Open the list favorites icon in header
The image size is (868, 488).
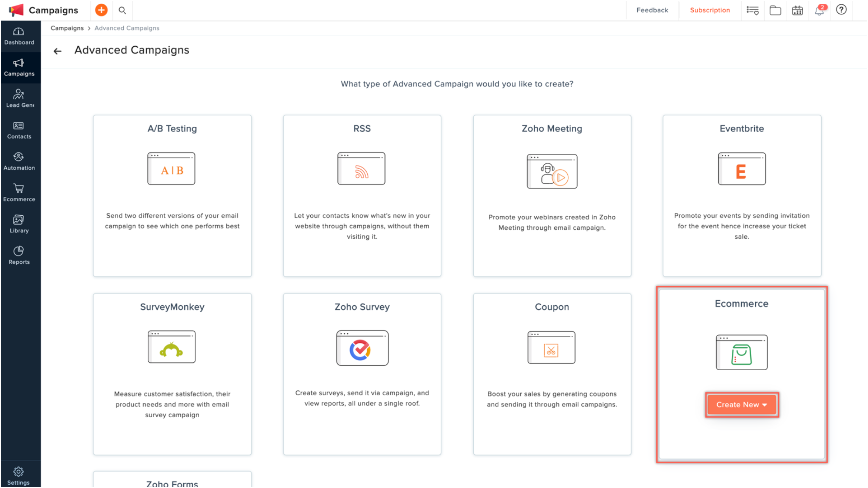coord(752,10)
